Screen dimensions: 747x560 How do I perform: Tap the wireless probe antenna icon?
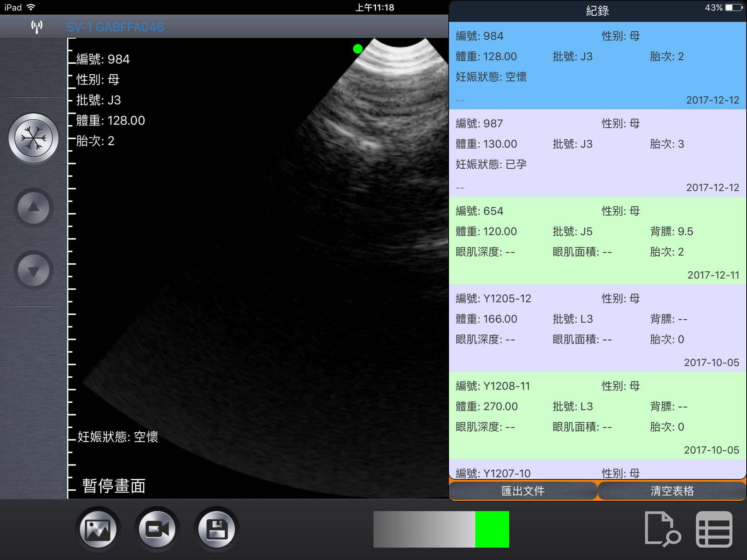pyautogui.click(x=37, y=27)
